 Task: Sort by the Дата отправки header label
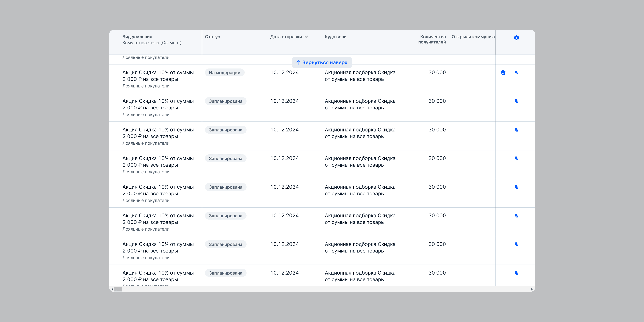[286, 37]
